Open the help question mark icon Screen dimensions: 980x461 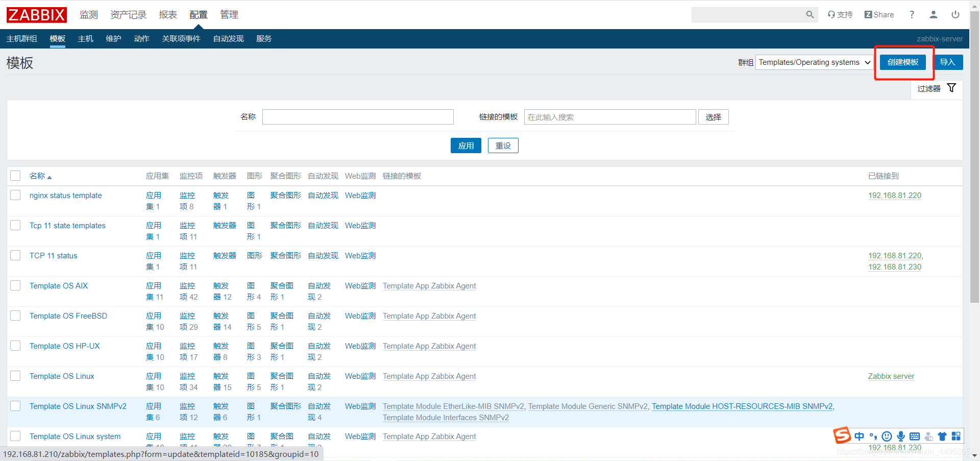(x=912, y=15)
